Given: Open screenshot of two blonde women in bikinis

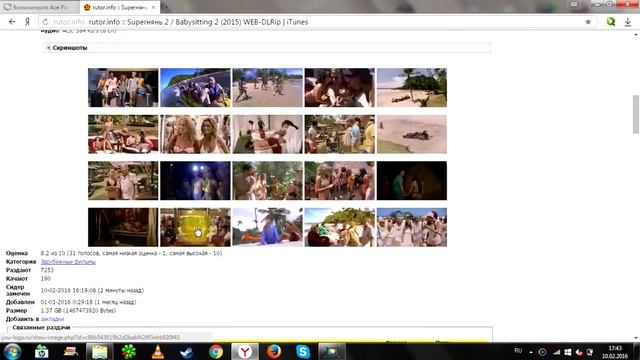Looking at the screenshot, I should coord(195,134).
